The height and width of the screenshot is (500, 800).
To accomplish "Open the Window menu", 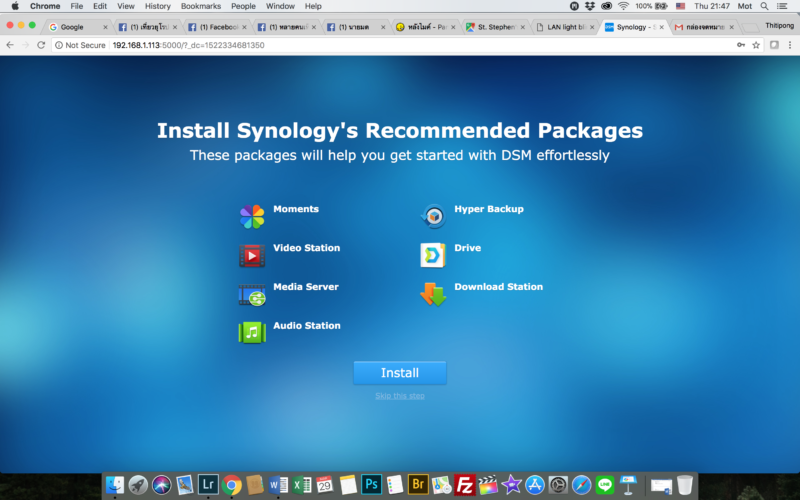I will 280,6.
